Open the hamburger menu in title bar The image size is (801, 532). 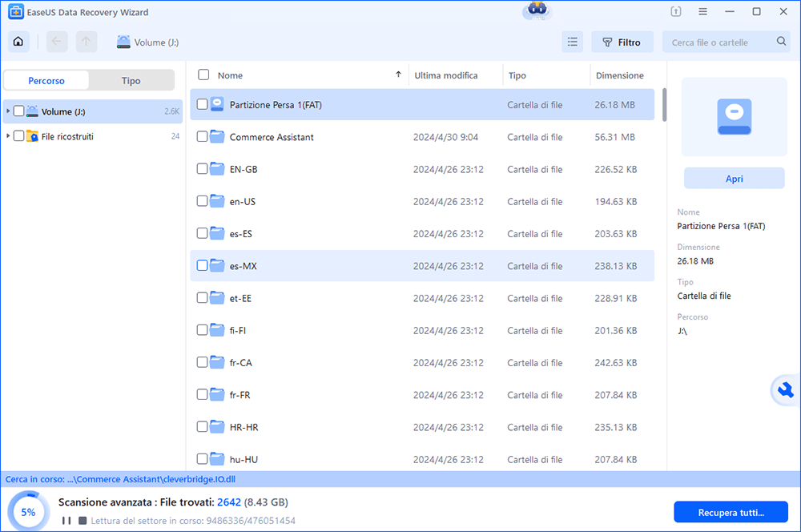[703, 12]
